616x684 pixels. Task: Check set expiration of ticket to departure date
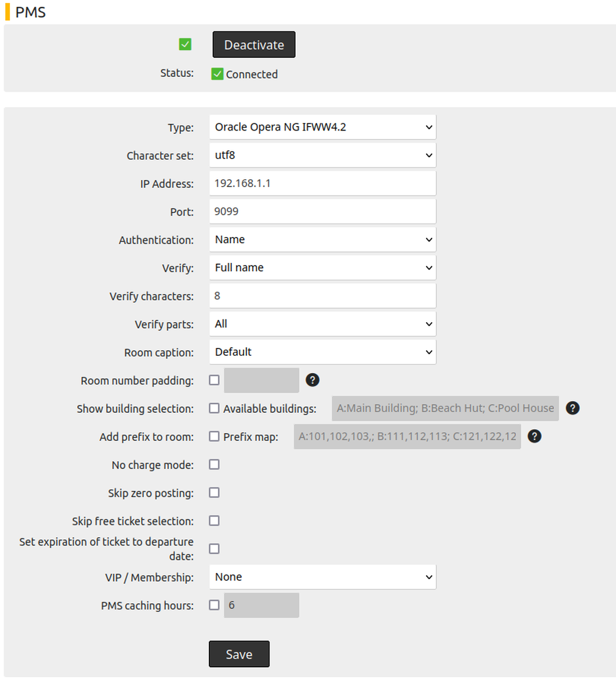pos(214,548)
